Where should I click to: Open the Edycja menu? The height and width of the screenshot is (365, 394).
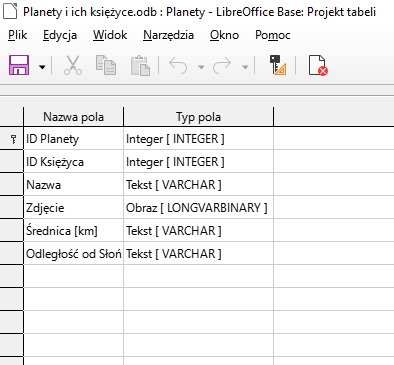60,35
